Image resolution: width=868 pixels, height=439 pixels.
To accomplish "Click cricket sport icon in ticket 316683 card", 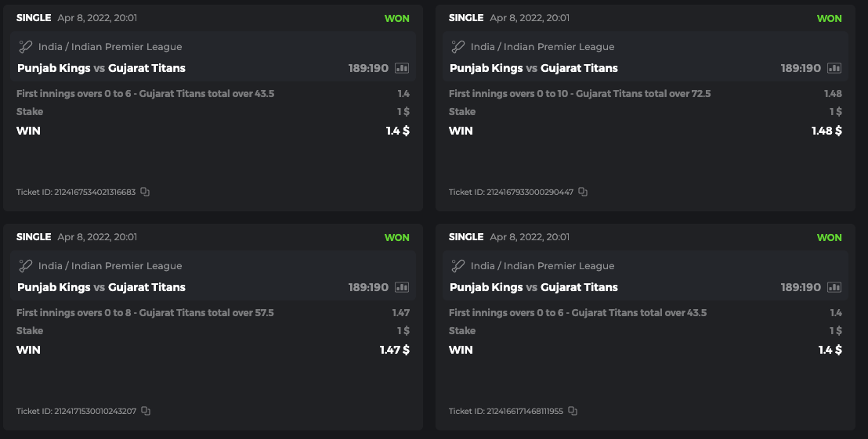I will pos(26,47).
